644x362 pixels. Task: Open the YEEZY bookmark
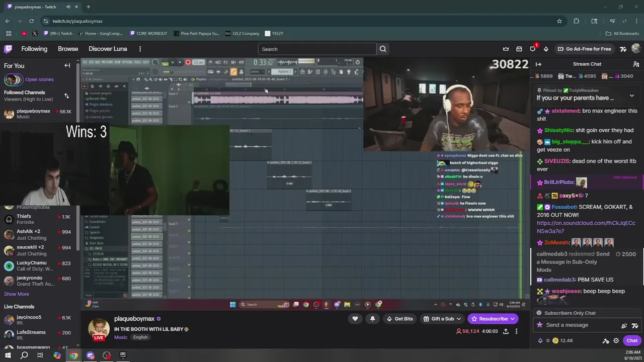tap(274, 34)
